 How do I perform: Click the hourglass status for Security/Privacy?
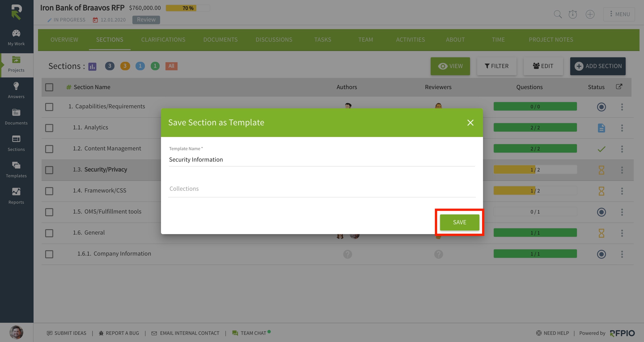point(601,170)
